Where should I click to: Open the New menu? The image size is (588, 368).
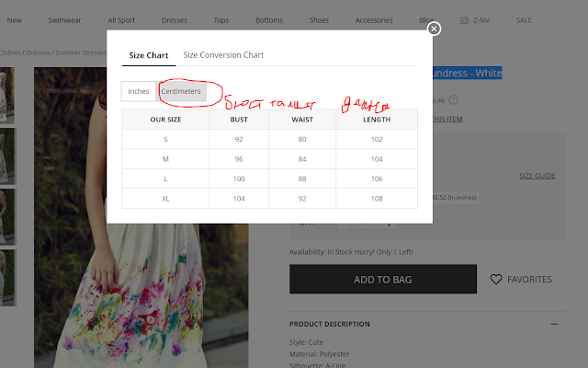click(x=15, y=20)
